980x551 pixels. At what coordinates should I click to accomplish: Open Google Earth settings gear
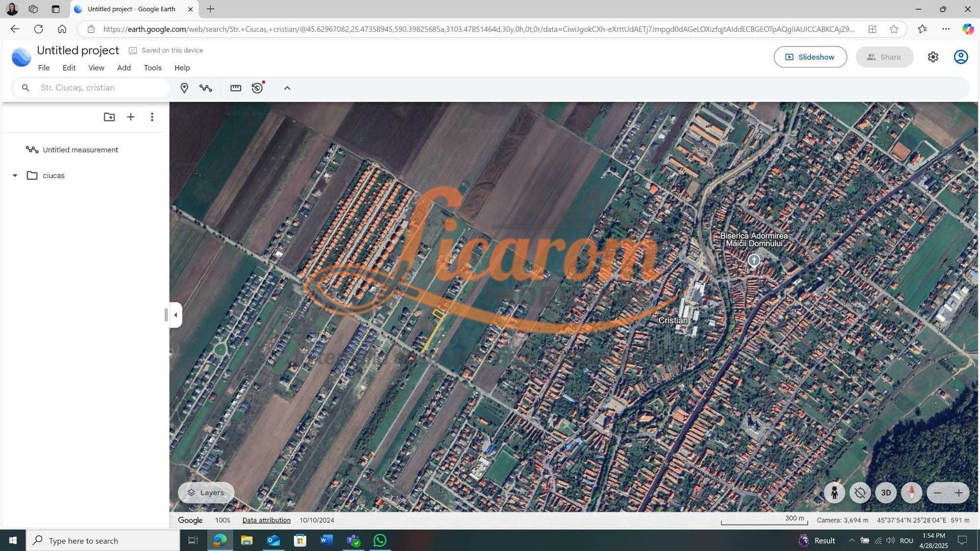click(x=933, y=57)
